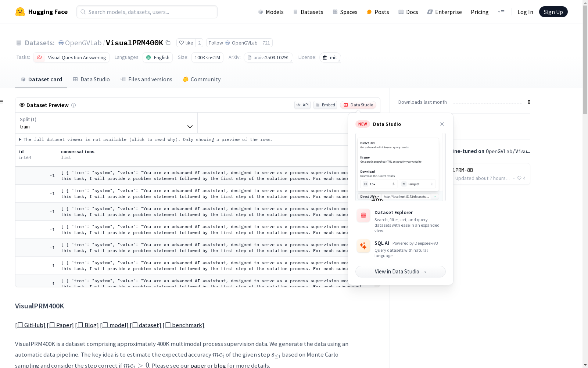The width and height of the screenshot is (588, 368).
Task: Click the mit license tag
Action: pos(330,57)
